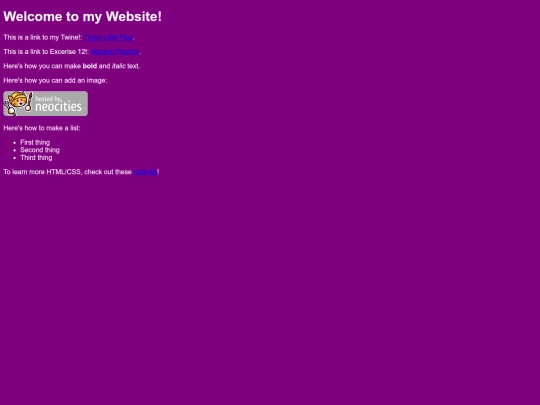
Task: Click 'Here's how to make a list:' text
Action: tap(42, 128)
